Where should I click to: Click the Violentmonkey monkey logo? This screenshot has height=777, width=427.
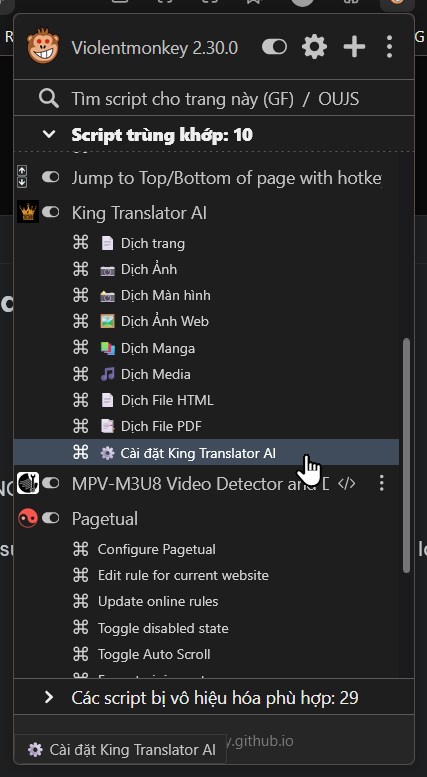click(43, 46)
